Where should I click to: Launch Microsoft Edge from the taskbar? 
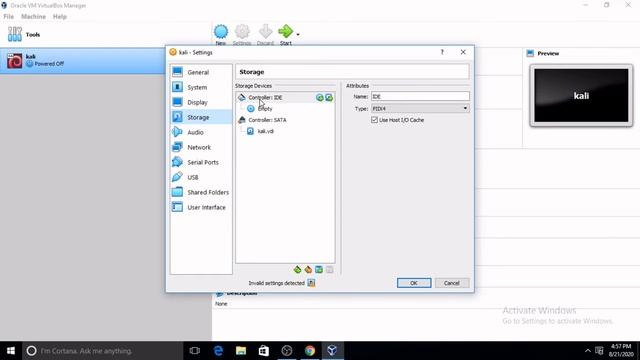coord(218,351)
